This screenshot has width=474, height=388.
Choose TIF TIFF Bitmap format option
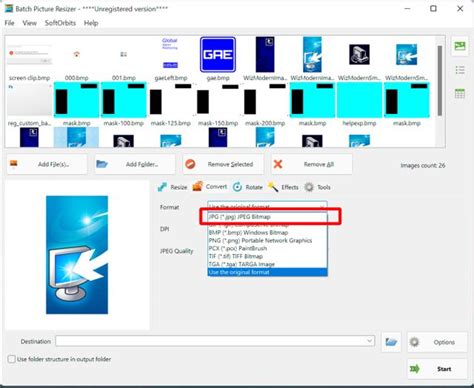(267, 256)
